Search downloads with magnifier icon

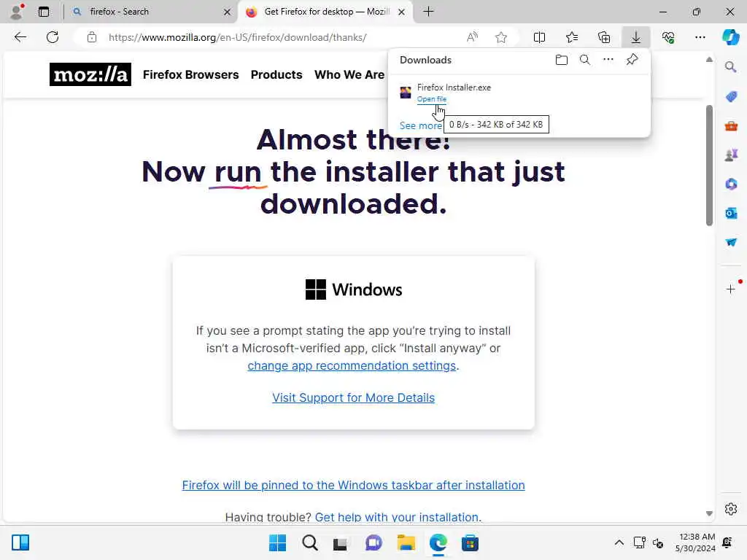(584, 60)
